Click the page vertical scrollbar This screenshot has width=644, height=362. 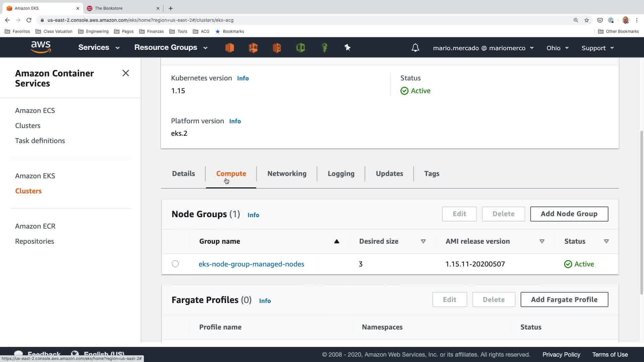coord(641,211)
